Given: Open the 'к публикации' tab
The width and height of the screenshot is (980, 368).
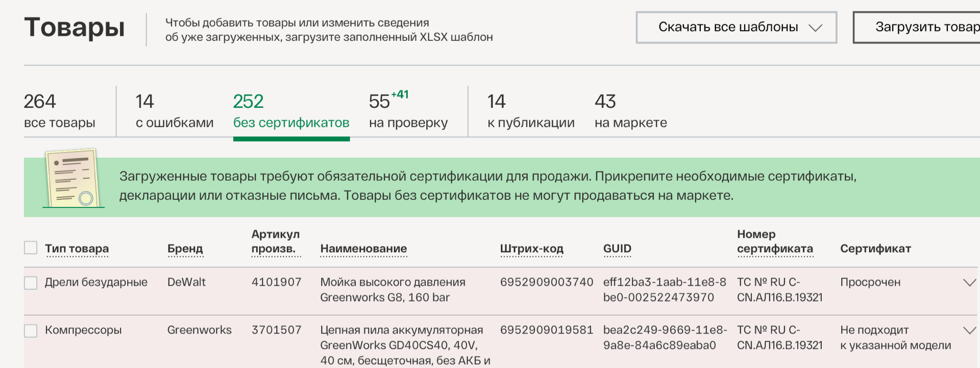Looking at the screenshot, I should (x=530, y=111).
